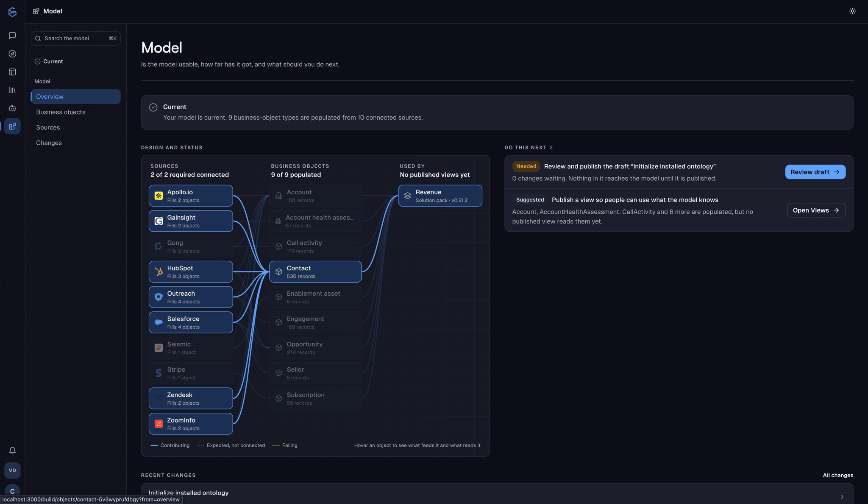
Task: Click the Revenue solution pack layers icon
Action: coord(407,196)
